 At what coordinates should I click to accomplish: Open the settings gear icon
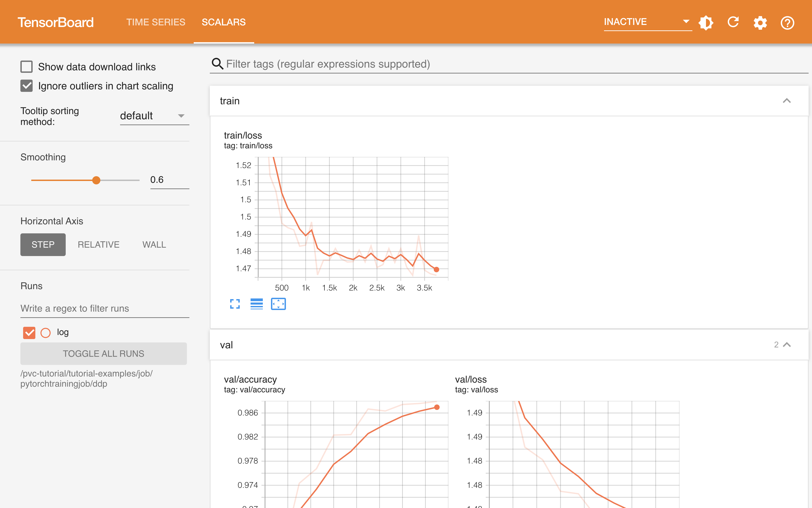pos(760,23)
